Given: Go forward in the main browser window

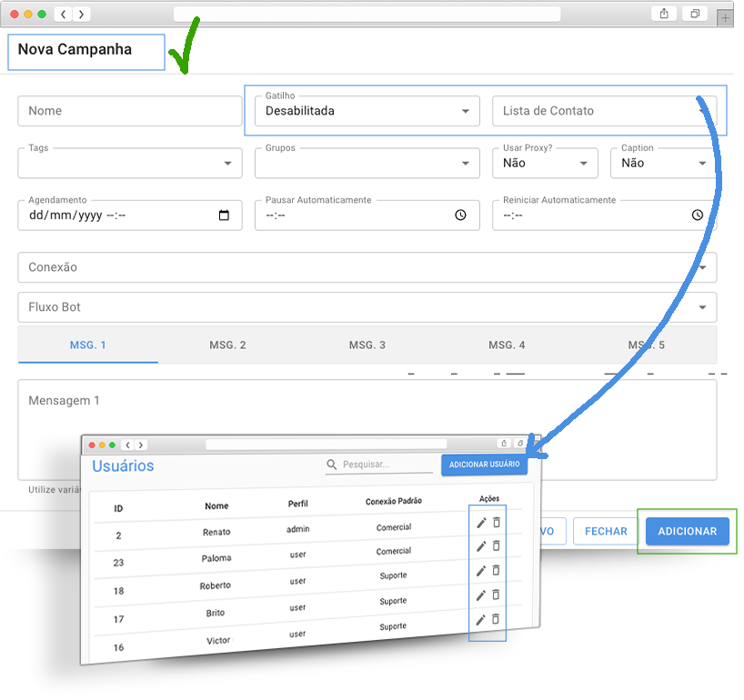Looking at the screenshot, I should [81, 15].
